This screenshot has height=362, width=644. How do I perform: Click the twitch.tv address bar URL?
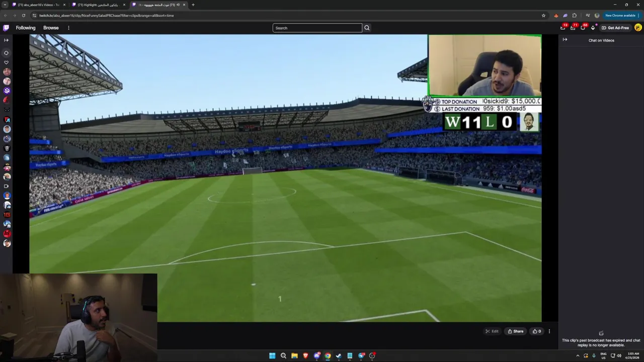pyautogui.click(x=107, y=16)
